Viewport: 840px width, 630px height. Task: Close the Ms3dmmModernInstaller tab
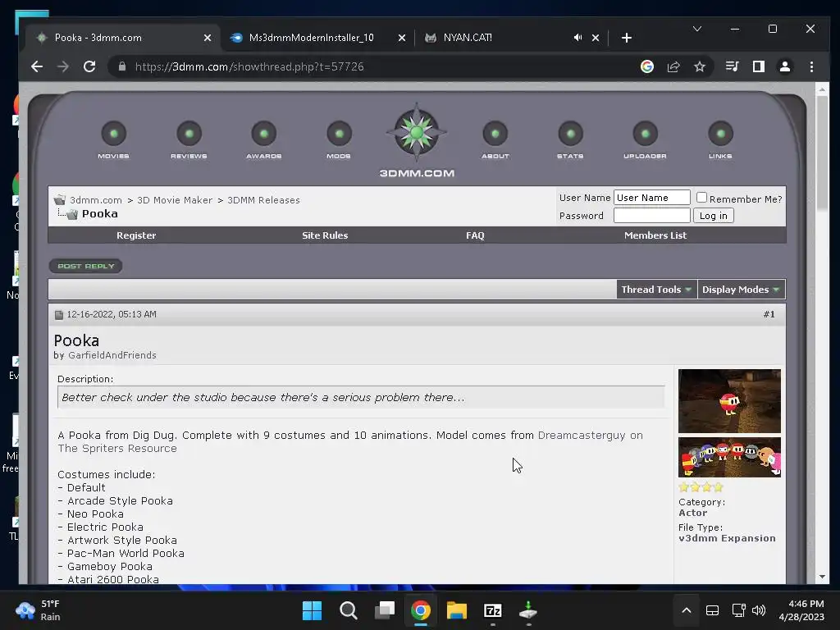point(402,38)
